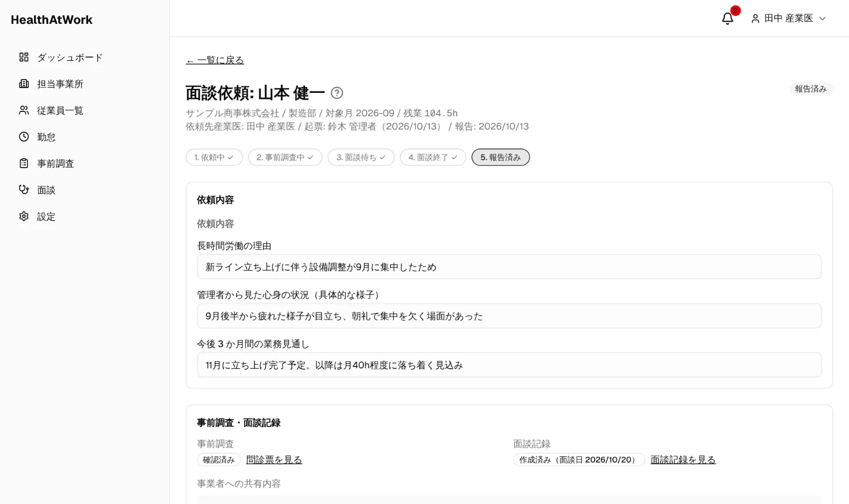The height and width of the screenshot is (504, 849).
Task: Click the サンプル商事株式会社 details line
Action: [322, 113]
